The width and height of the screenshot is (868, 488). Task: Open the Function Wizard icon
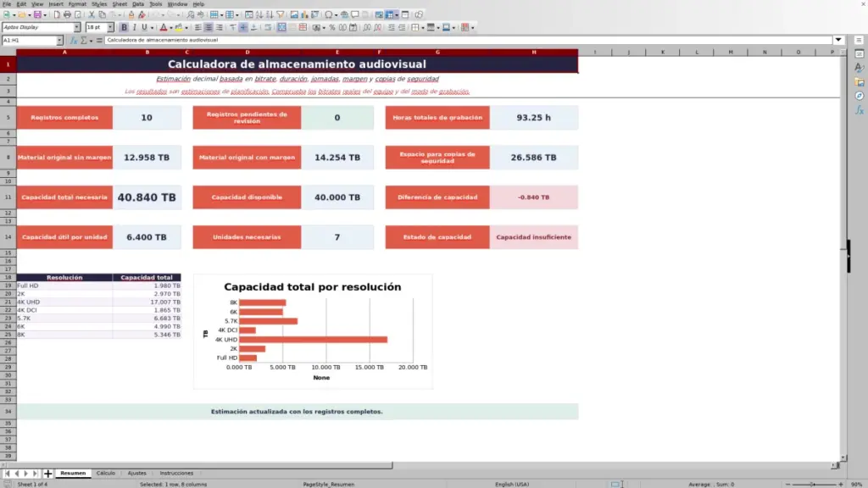coord(74,40)
